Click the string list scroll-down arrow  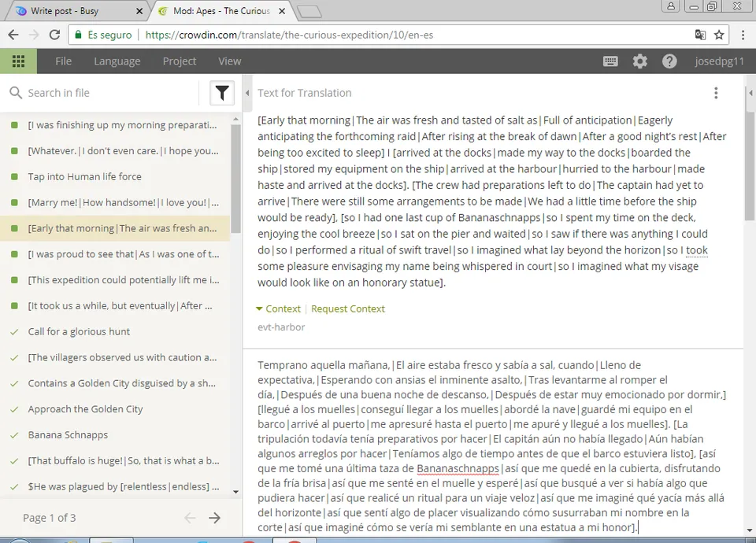click(235, 492)
